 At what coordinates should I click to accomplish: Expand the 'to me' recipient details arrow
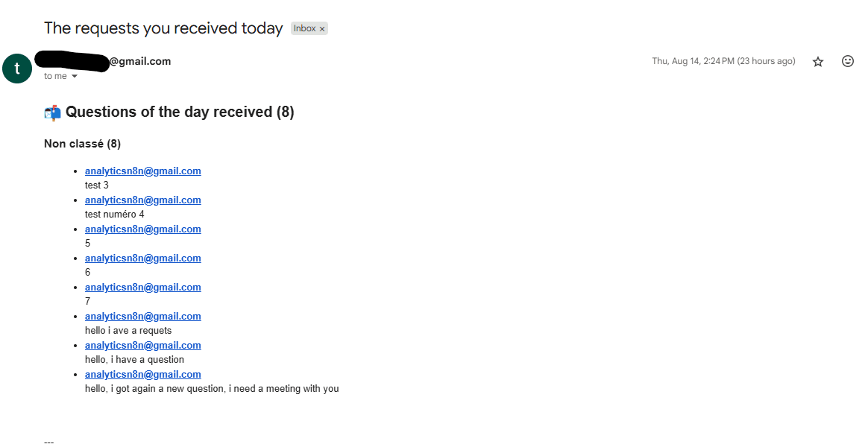[74, 76]
